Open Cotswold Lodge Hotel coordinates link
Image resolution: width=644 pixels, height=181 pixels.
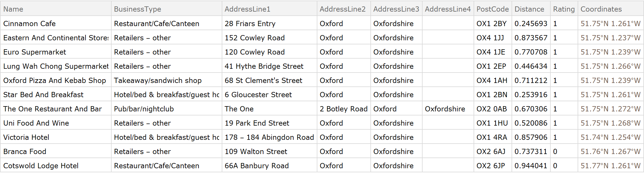coord(610,166)
